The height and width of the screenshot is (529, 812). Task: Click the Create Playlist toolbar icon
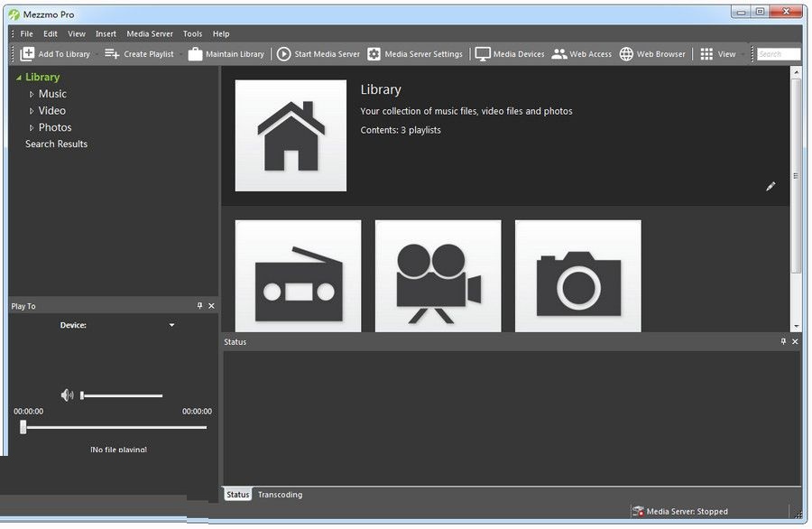pyautogui.click(x=112, y=54)
